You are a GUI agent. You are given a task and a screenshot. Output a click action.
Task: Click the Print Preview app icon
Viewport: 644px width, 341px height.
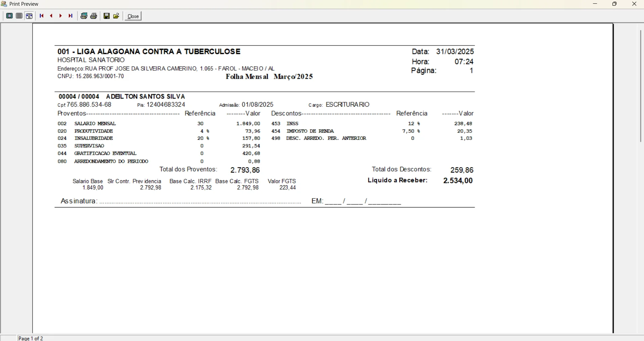(x=4, y=4)
